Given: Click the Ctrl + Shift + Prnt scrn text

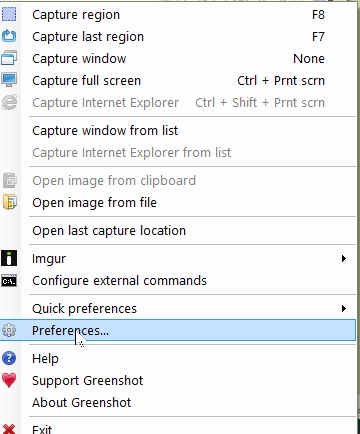Looking at the screenshot, I should [260, 103].
